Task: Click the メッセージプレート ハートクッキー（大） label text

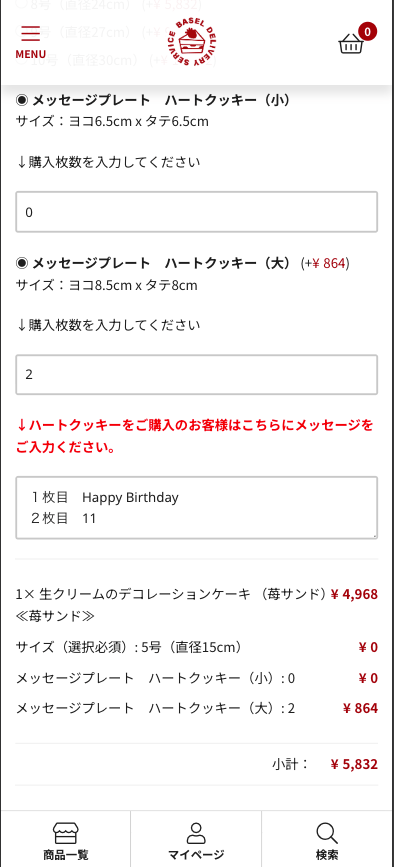Action: [161, 263]
